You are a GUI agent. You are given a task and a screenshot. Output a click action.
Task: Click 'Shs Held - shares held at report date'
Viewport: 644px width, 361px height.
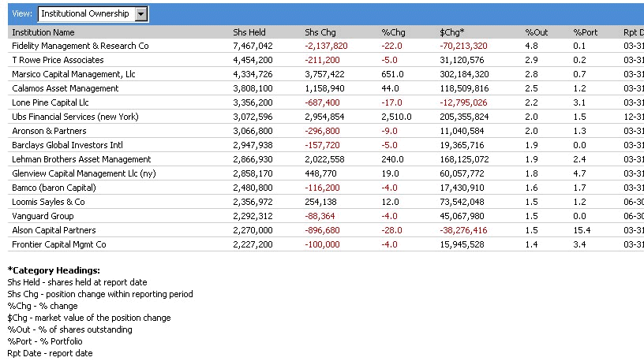click(77, 282)
